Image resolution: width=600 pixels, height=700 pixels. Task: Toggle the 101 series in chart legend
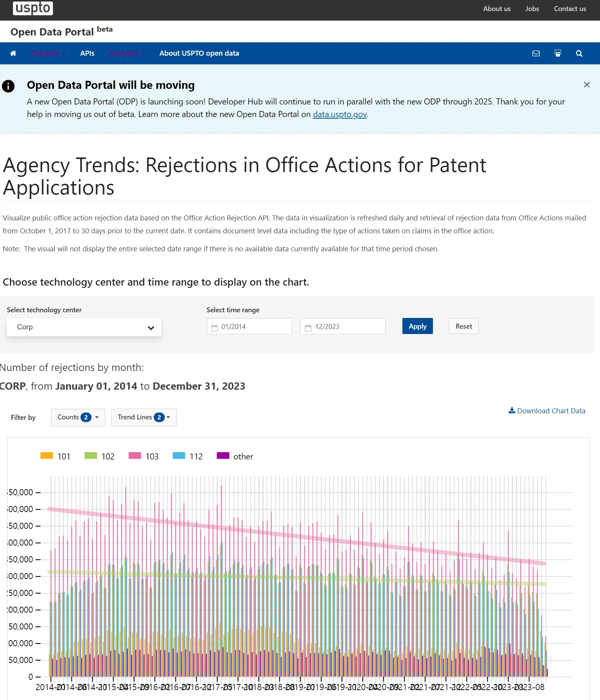[55, 456]
